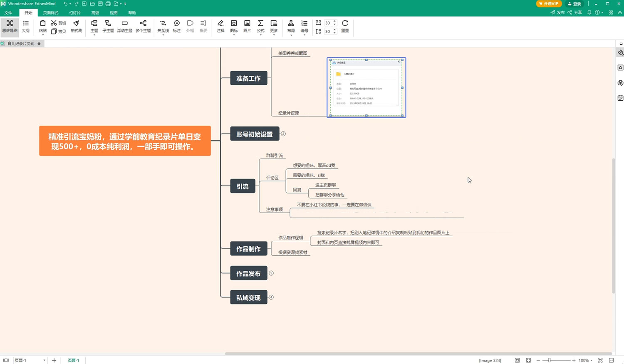Collapse the ribbon with the chevron

[x=620, y=12]
